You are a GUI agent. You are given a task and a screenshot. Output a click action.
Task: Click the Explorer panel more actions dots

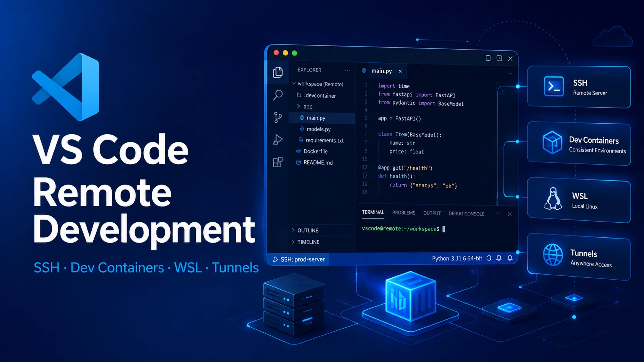click(x=347, y=70)
